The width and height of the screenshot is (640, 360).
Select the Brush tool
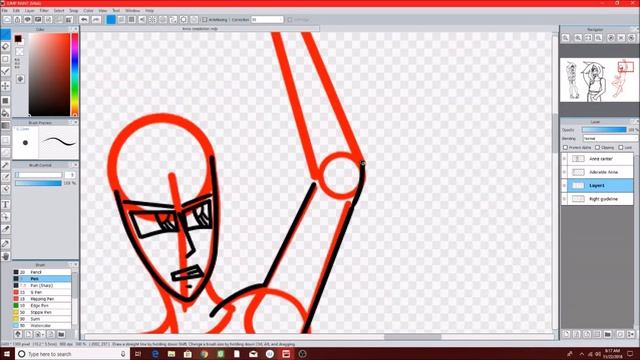(x=6, y=34)
